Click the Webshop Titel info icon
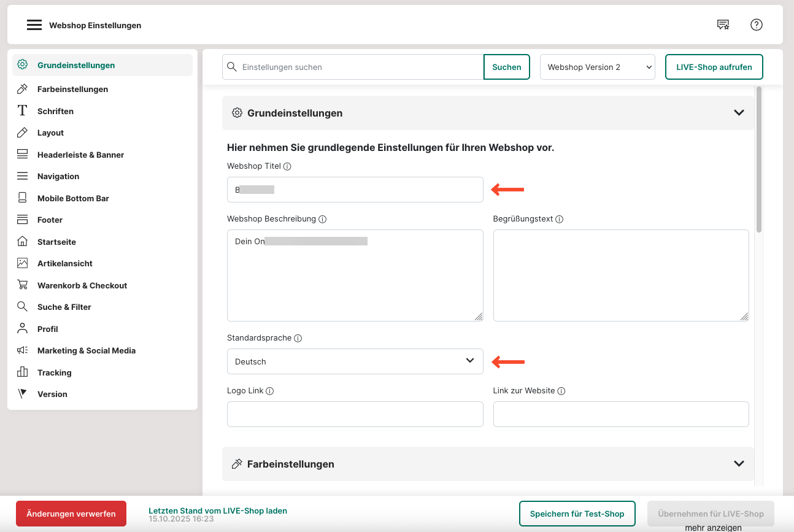The width and height of the screenshot is (794, 532). 287,166
